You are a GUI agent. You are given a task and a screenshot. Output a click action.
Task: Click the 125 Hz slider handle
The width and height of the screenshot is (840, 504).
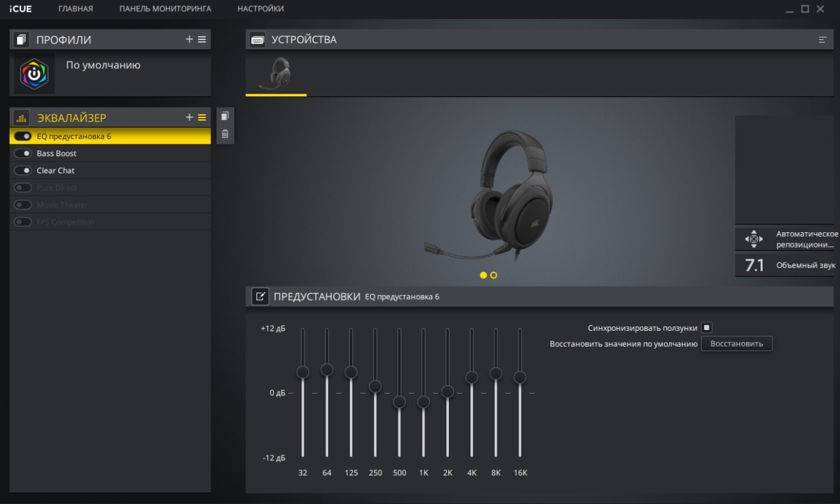351,372
